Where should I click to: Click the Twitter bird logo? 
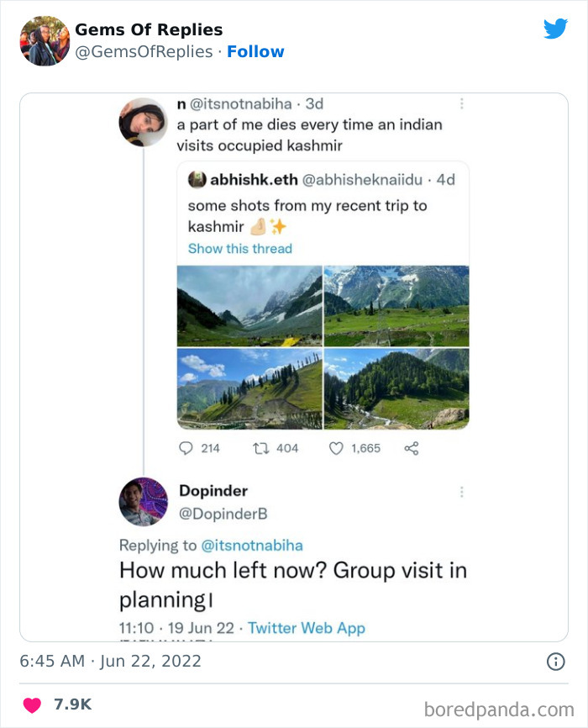(555, 29)
